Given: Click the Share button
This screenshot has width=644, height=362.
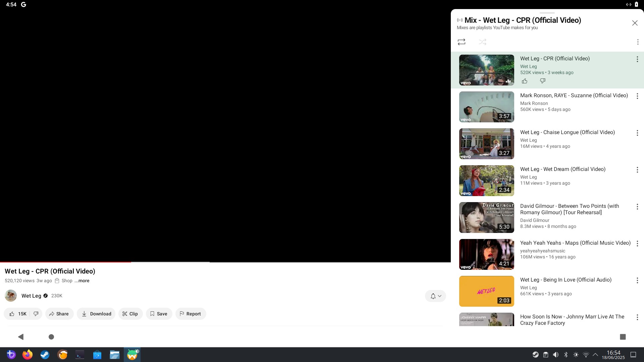Looking at the screenshot, I should click(59, 314).
